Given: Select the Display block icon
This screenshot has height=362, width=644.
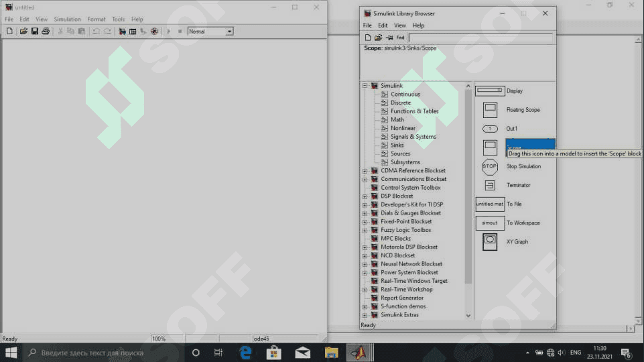Looking at the screenshot, I should [x=490, y=90].
